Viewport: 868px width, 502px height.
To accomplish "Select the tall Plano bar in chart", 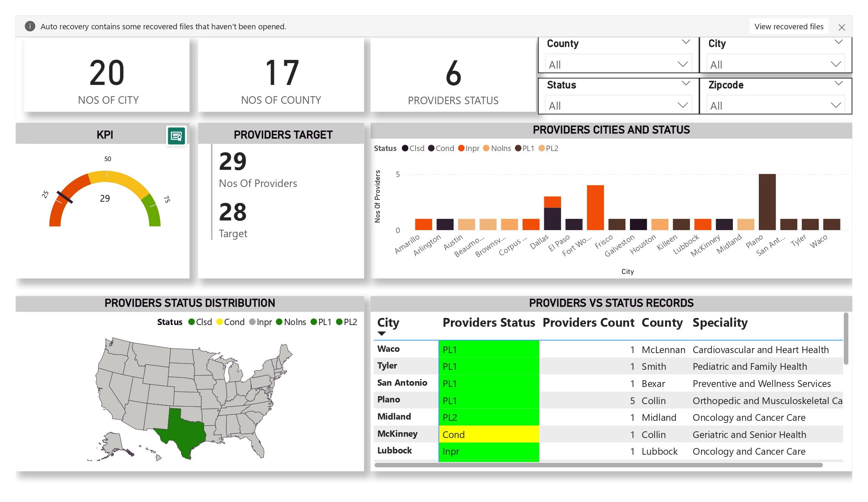I will coord(767,202).
